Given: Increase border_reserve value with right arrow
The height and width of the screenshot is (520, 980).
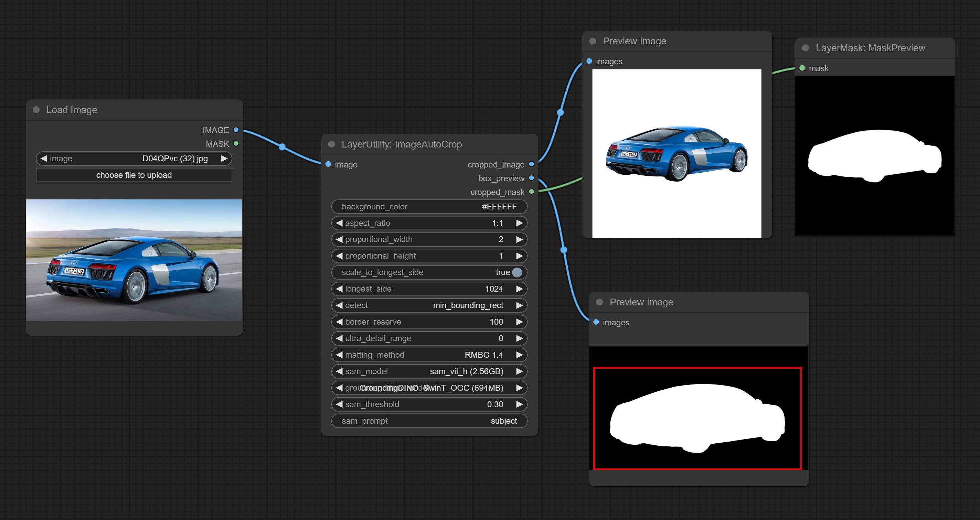Looking at the screenshot, I should tap(519, 322).
